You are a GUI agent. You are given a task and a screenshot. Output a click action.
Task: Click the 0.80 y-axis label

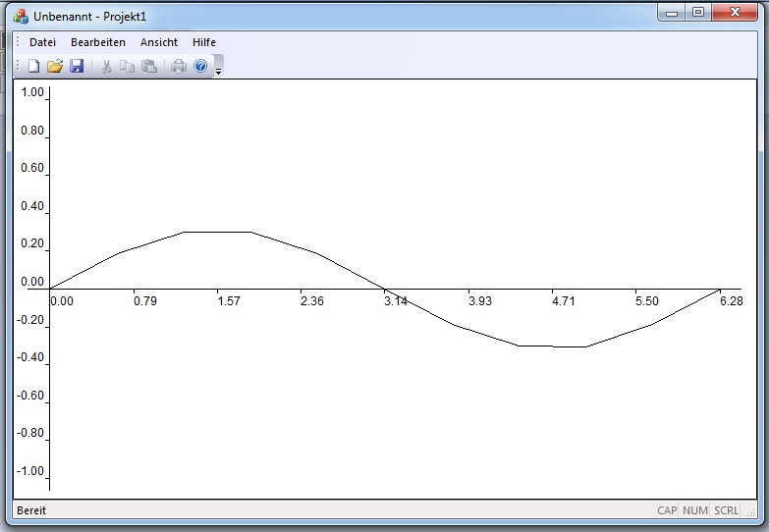pos(32,131)
